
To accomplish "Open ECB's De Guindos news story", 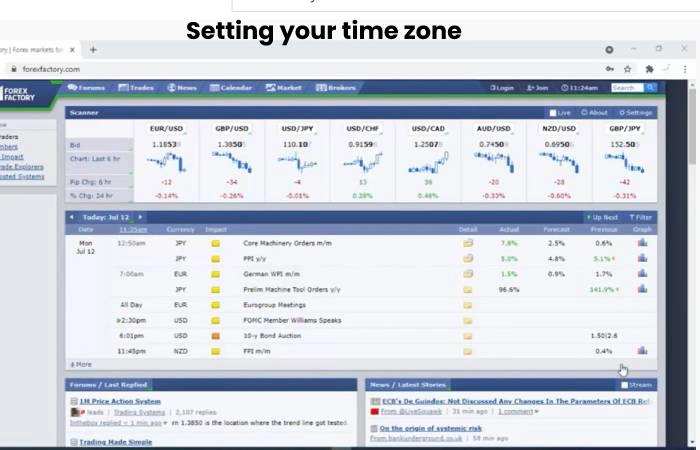I will [x=516, y=401].
